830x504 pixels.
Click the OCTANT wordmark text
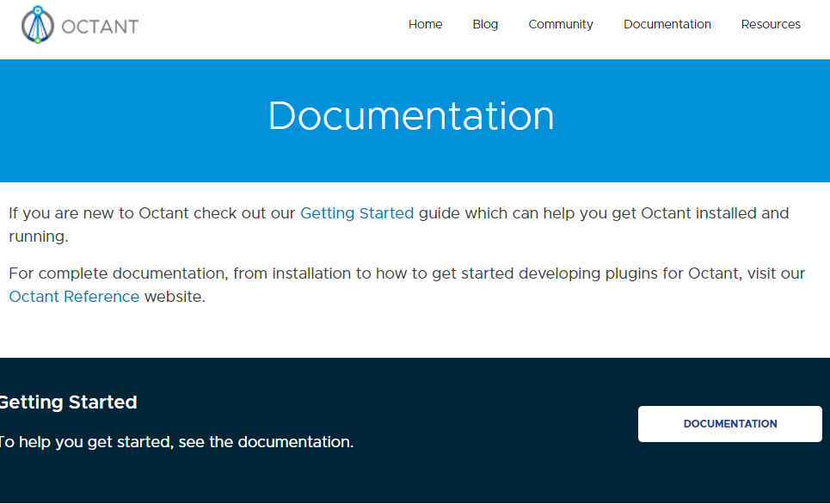click(x=100, y=27)
